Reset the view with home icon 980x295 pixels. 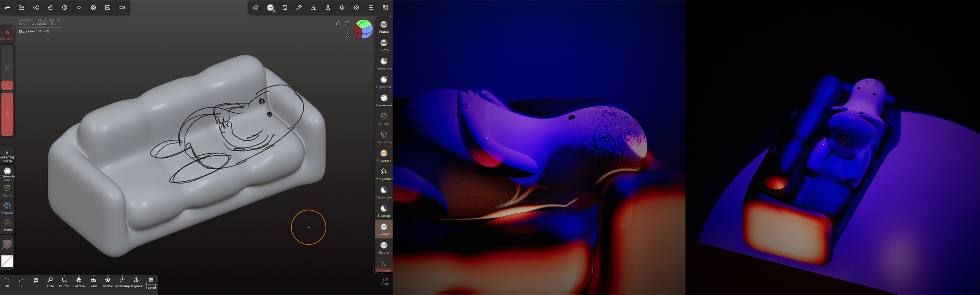347,35
